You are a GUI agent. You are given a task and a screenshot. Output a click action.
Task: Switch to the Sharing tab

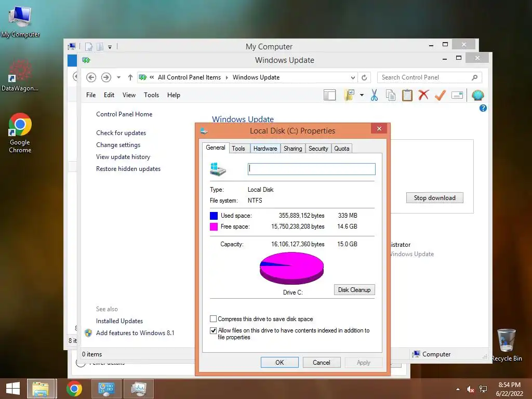(292, 148)
